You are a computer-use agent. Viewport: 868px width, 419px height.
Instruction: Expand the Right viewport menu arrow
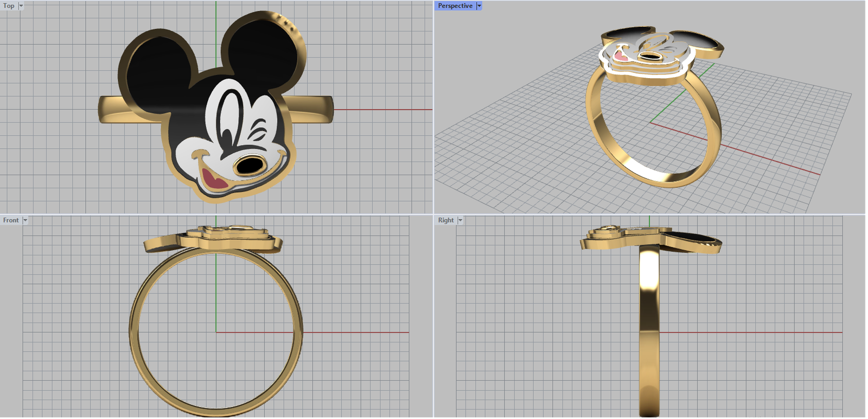point(460,220)
